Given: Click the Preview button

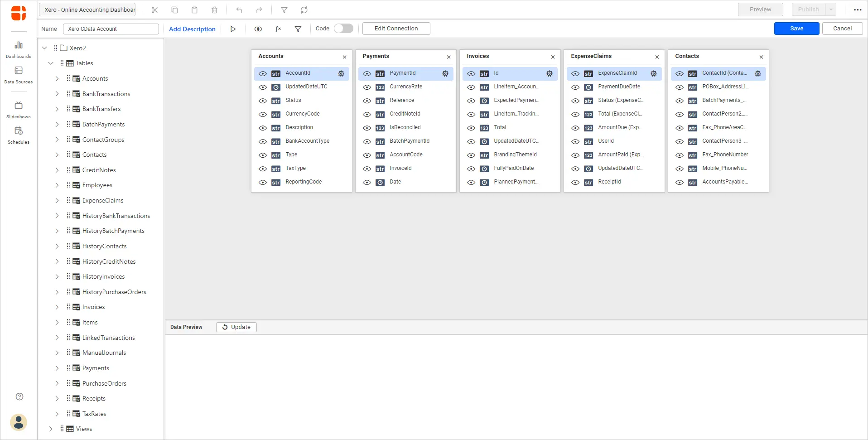Looking at the screenshot, I should 760,10.
